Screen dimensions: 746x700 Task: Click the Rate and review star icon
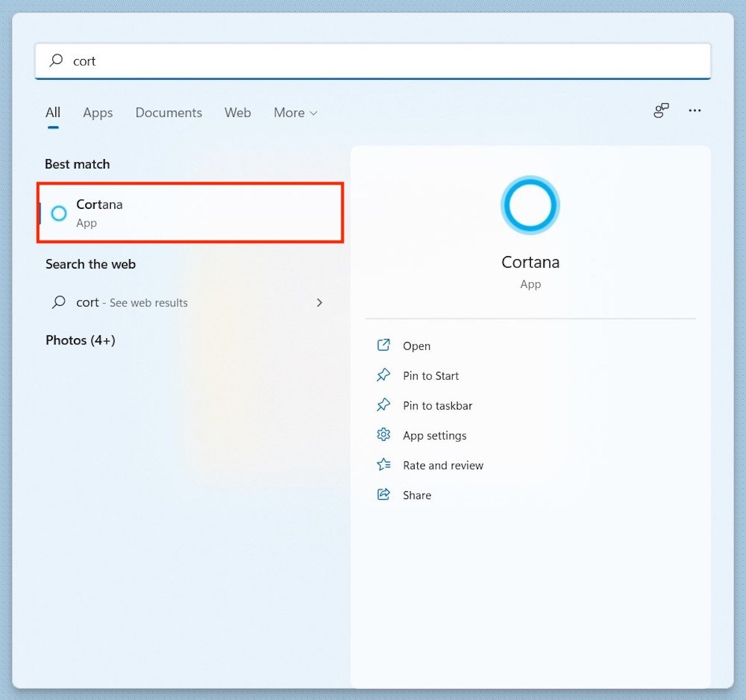pos(384,464)
